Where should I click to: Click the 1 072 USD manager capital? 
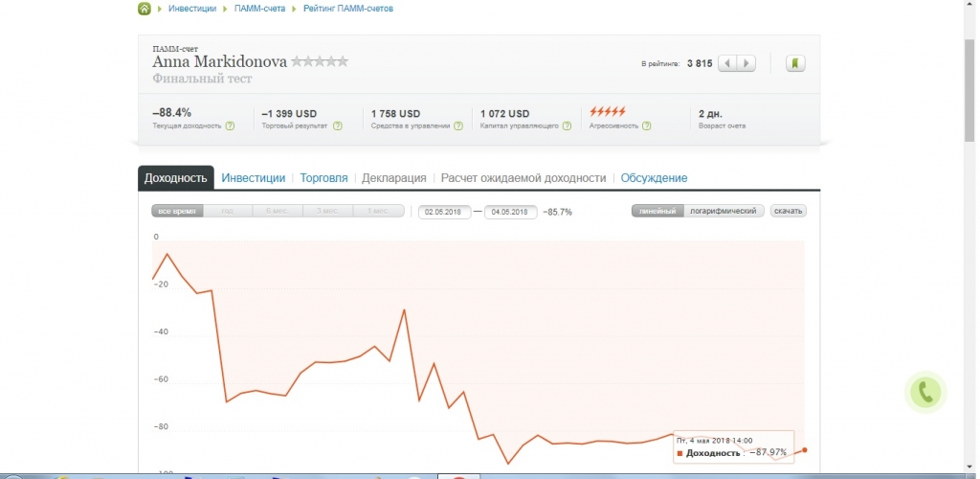pyautogui.click(x=505, y=114)
